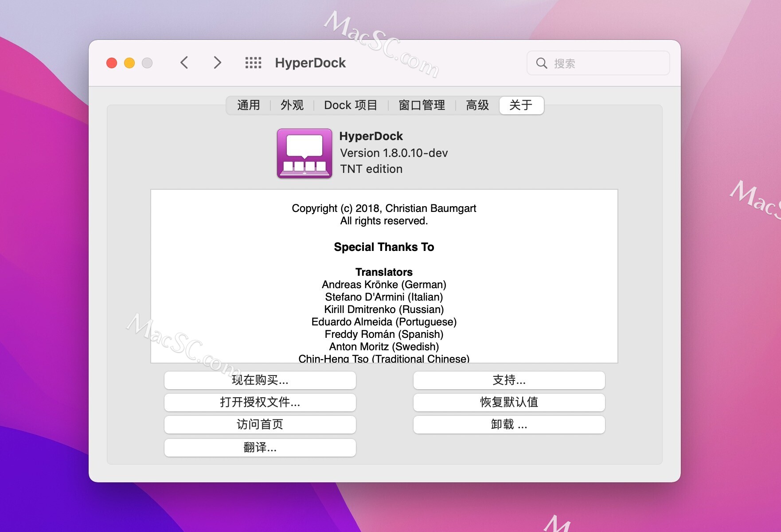Click Eduardo Almeida (Portuguese) credit

(384, 322)
